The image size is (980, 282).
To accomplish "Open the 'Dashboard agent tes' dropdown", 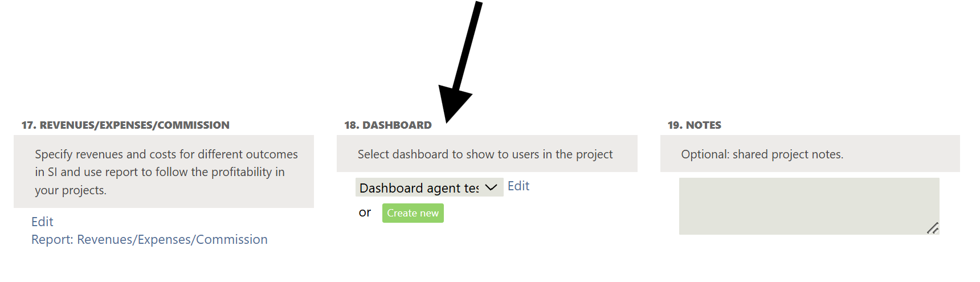I will pos(420,187).
